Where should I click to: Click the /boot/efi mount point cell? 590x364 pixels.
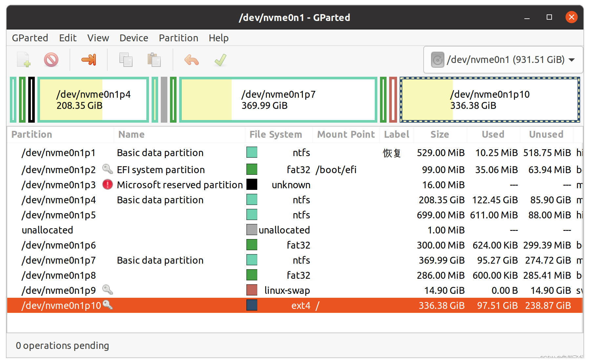click(336, 170)
